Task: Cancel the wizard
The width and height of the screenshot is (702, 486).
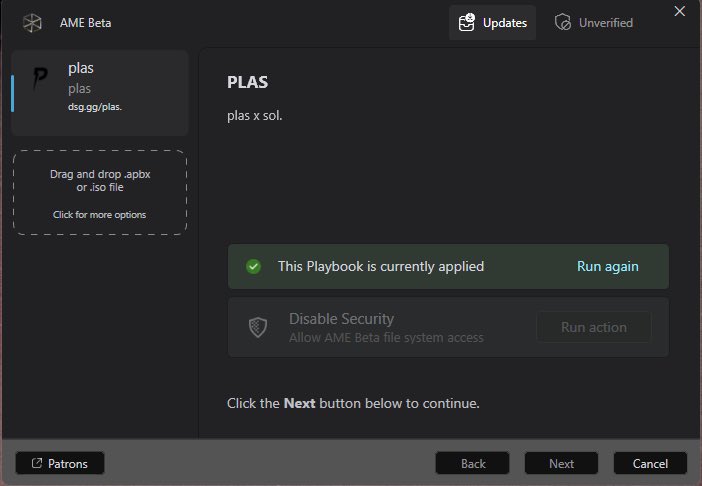Action: pos(650,463)
